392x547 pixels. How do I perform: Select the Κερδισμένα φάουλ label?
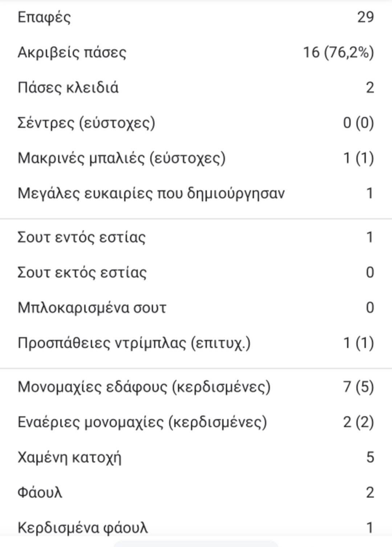pos(83,527)
